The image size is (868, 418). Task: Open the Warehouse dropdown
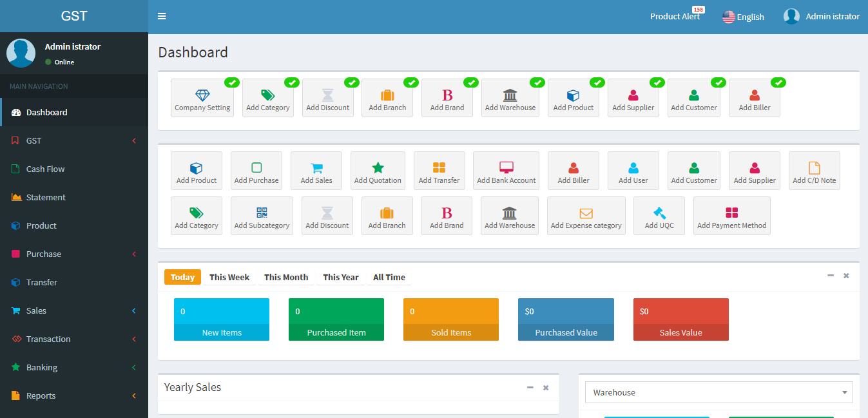pyautogui.click(x=719, y=392)
